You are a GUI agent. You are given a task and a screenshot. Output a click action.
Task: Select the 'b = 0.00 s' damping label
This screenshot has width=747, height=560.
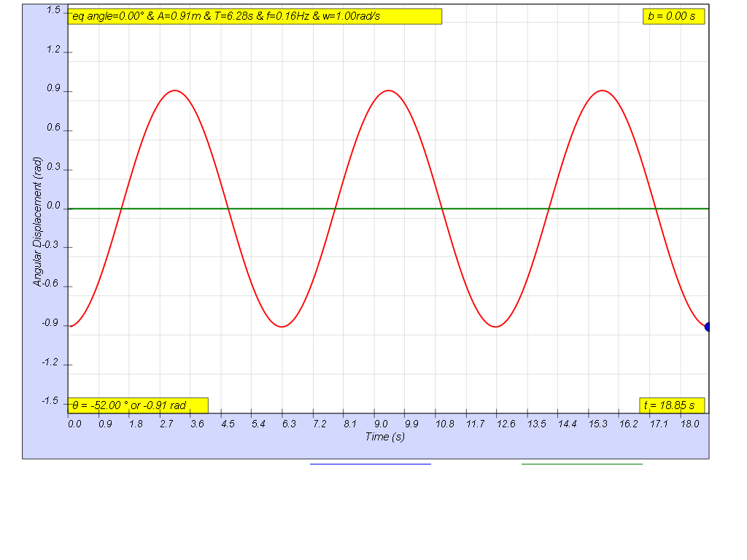click(x=673, y=16)
